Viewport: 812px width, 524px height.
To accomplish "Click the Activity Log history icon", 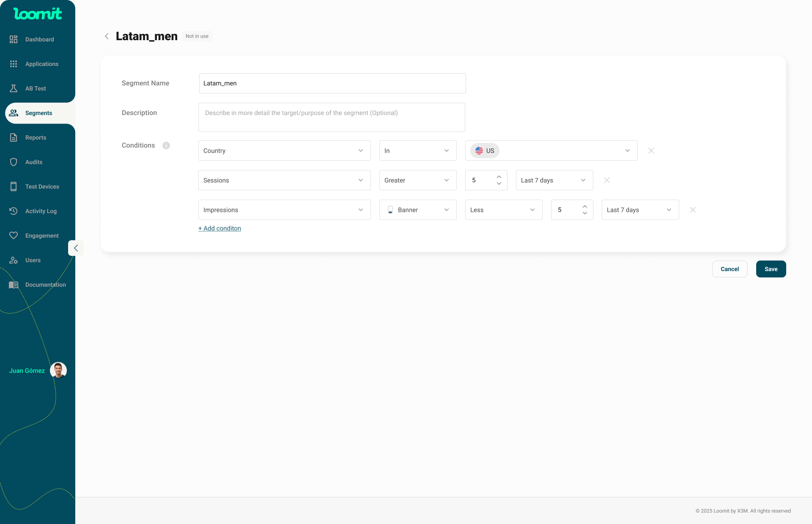I will [x=14, y=211].
